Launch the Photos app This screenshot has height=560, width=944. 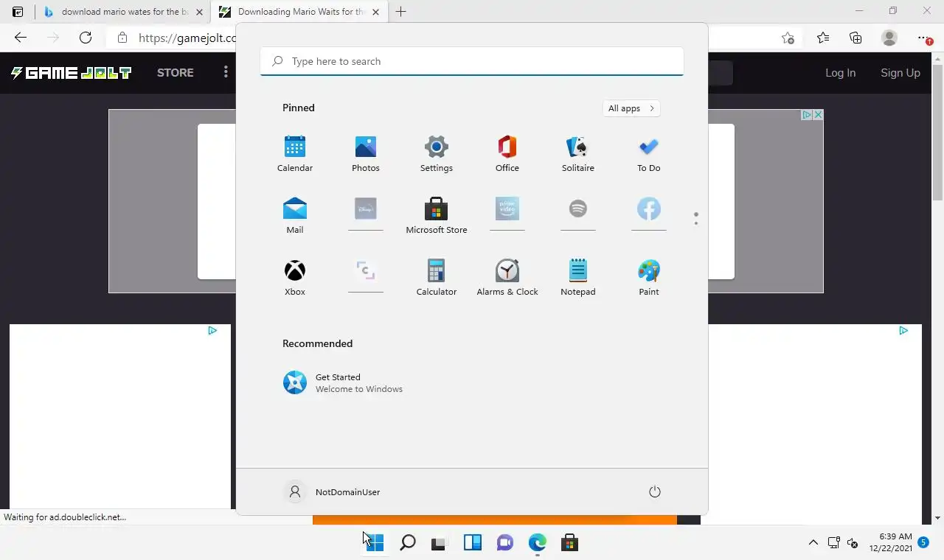tap(366, 154)
